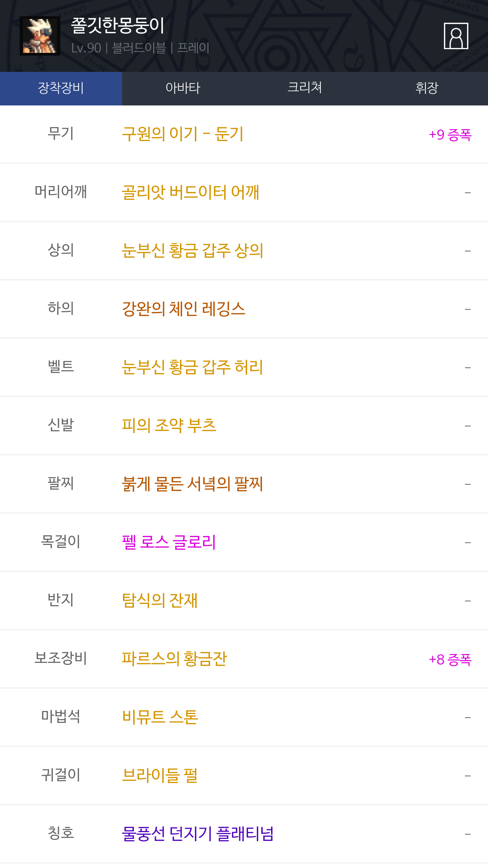Screen dimensions: 488x868
Task: View 눈부신 황금 갑주 상의 details
Action: click(x=192, y=251)
